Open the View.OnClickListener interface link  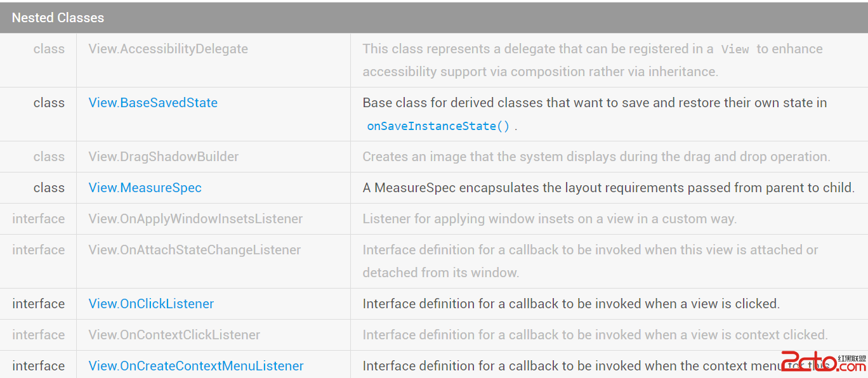(151, 304)
